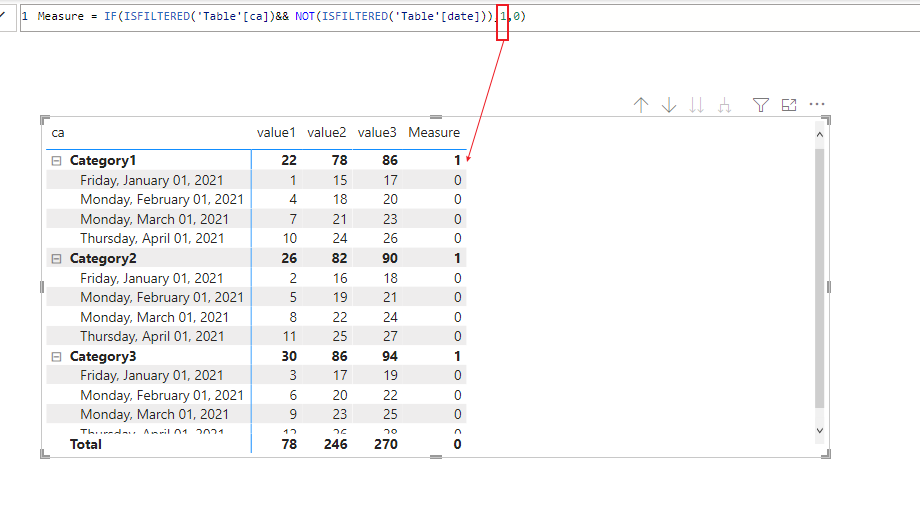The width and height of the screenshot is (920, 509).
Task: Select the Category2 row label
Action: tap(103, 259)
